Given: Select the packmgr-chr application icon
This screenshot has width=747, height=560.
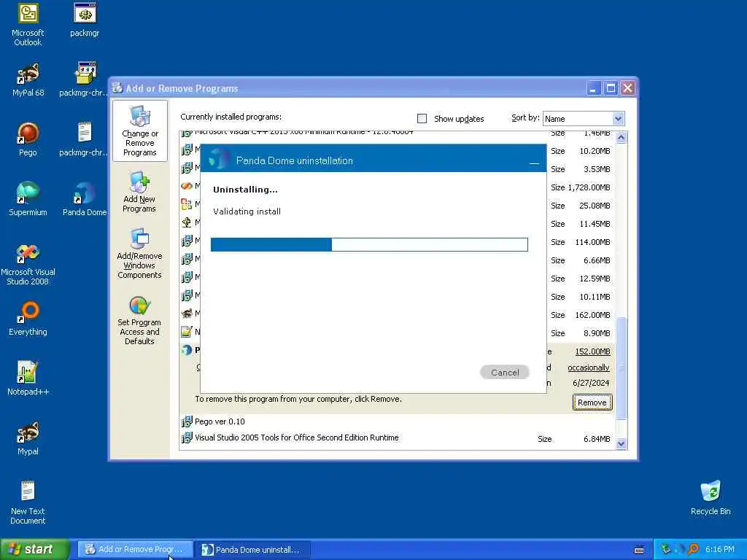Looking at the screenshot, I should pyautogui.click(x=85, y=79).
